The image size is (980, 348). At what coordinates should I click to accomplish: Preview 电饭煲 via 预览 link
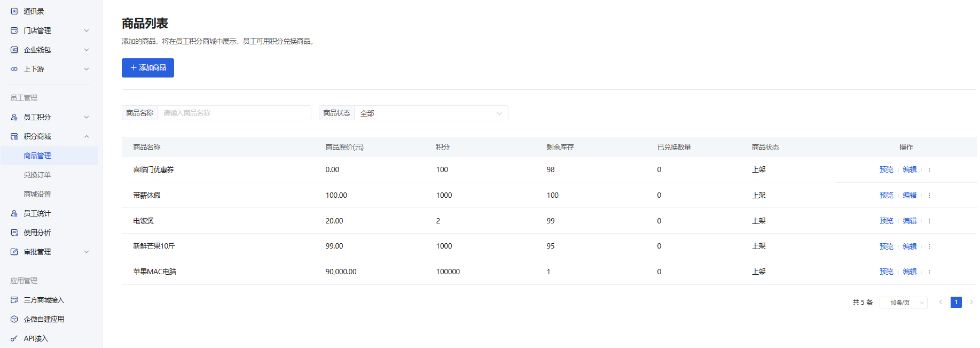click(x=887, y=221)
